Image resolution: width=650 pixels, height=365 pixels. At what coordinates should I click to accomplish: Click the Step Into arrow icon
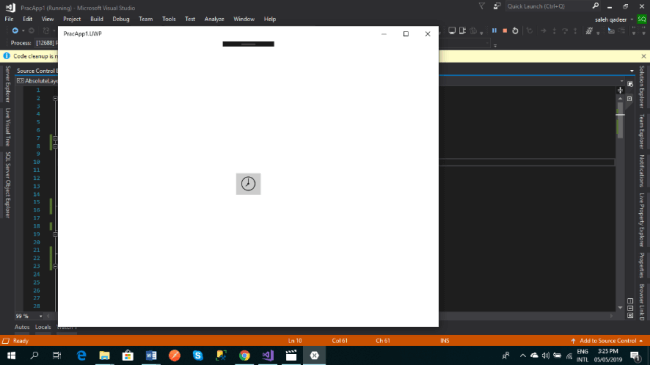coord(554,31)
